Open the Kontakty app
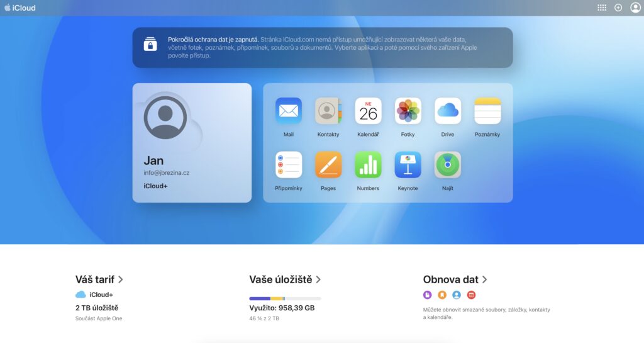This screenshot has height=343, width=644. point(328,111)
